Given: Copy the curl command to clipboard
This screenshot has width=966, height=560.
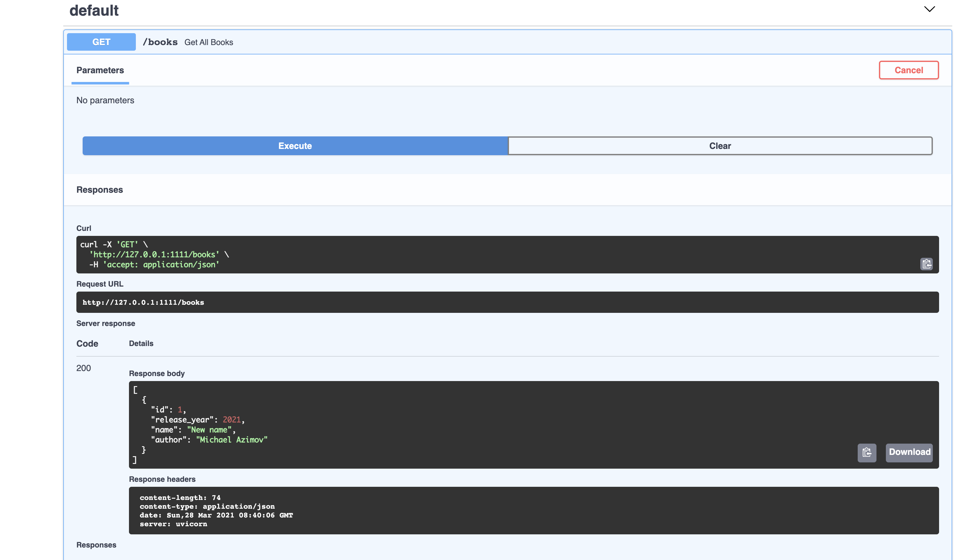Looking at the screenshot, I should click(x=926, y=264).
